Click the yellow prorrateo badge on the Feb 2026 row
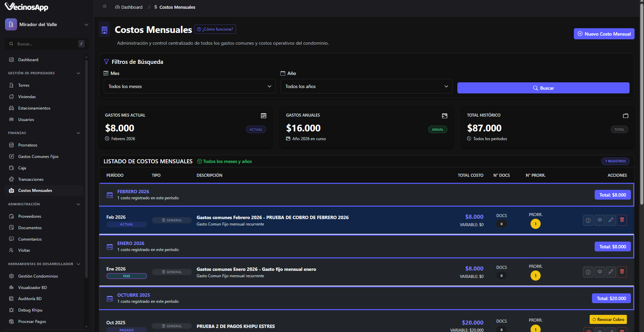The width and height of the screenshot is (644, 332). (x=535, y=224)
